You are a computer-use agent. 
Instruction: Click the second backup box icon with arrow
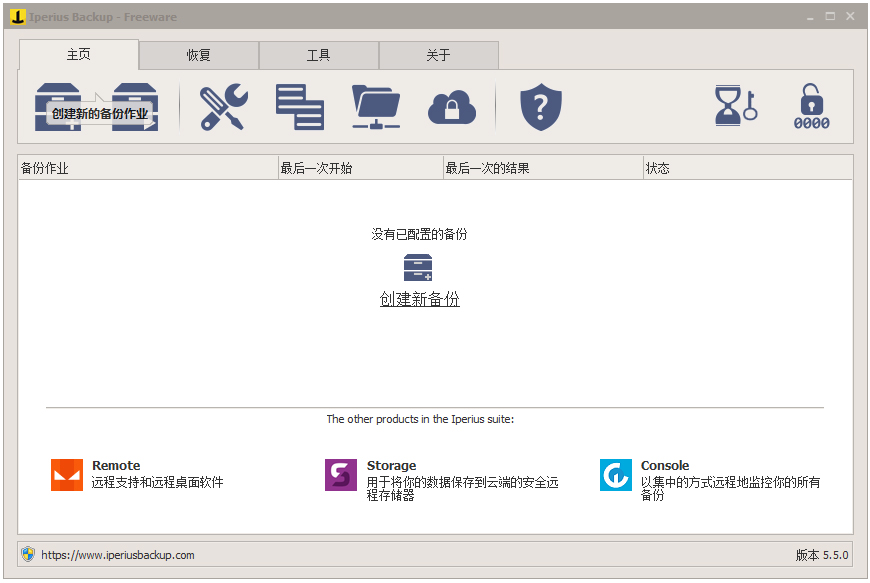coord(135,107)
